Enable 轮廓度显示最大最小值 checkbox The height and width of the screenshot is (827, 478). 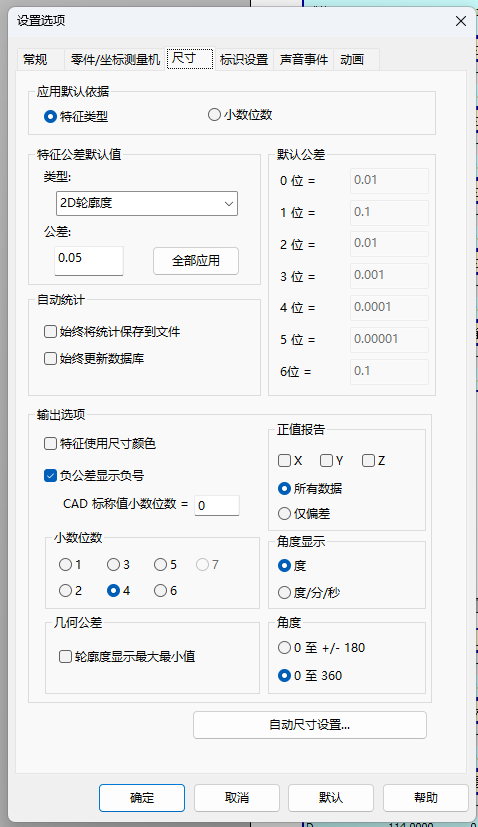[x=127, y=657]
